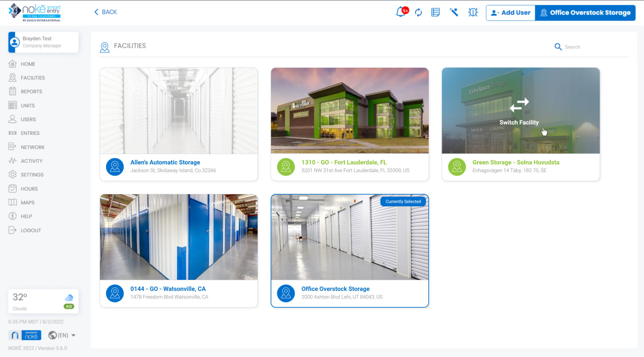Image resolution: width=644 pixels, height=357 pixels.
Task: Click the Currently Selected badge
Action: pos(403,202)
